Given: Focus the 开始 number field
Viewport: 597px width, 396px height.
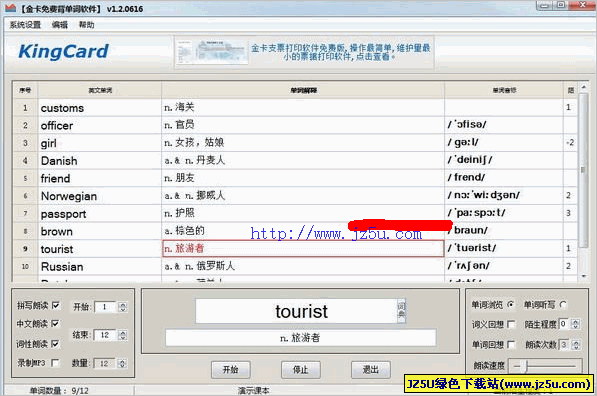Looking at the screenshot, I should pos(106,307).
